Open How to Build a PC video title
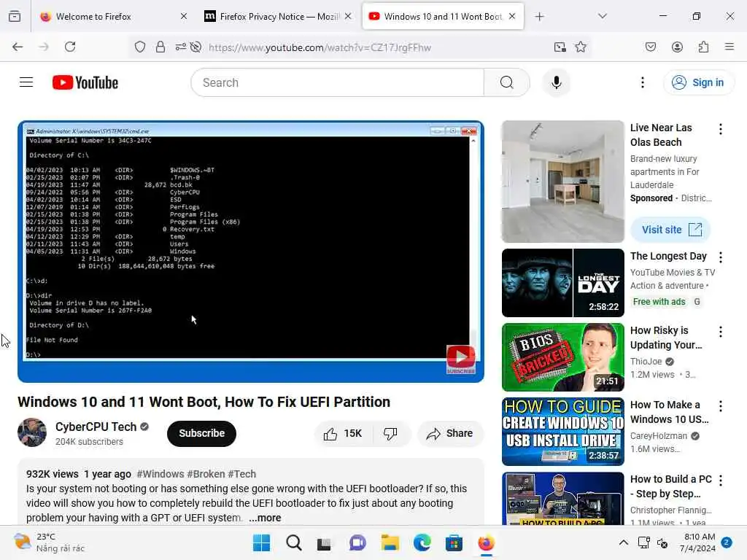747x560 pixels. [671, 486]
